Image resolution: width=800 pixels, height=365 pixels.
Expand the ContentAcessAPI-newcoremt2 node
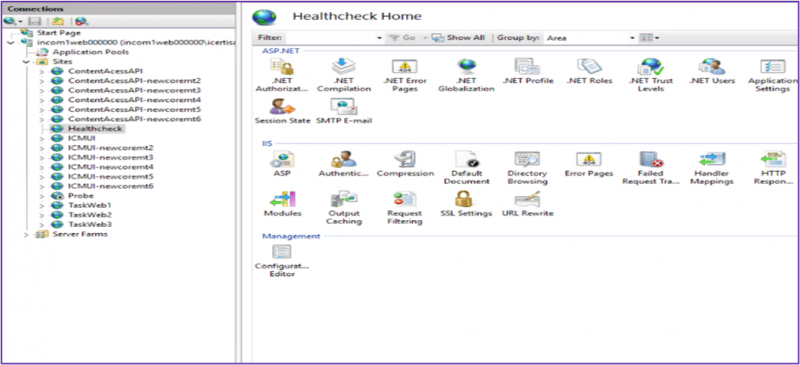[x=42, y=81]
